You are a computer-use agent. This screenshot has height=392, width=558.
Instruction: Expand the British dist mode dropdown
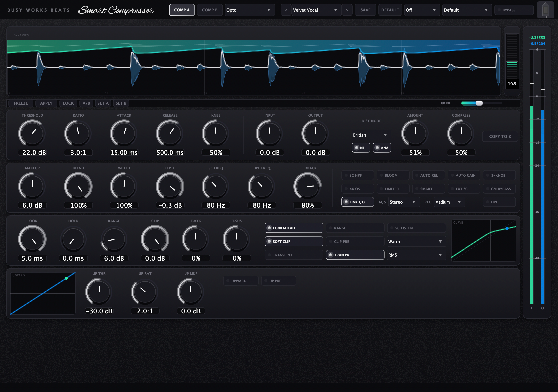coord(371,135)
